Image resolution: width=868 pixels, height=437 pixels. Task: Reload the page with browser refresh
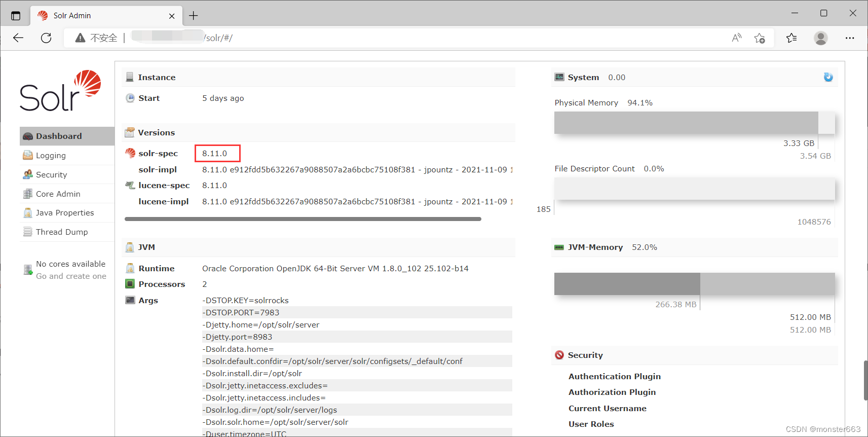point(46,38)
